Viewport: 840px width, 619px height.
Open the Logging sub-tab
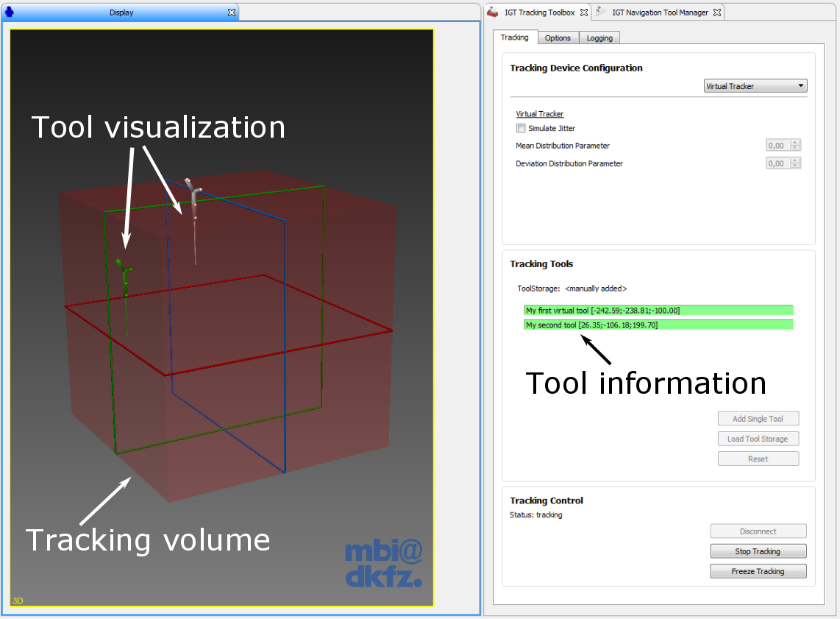[x=599, y=38]
